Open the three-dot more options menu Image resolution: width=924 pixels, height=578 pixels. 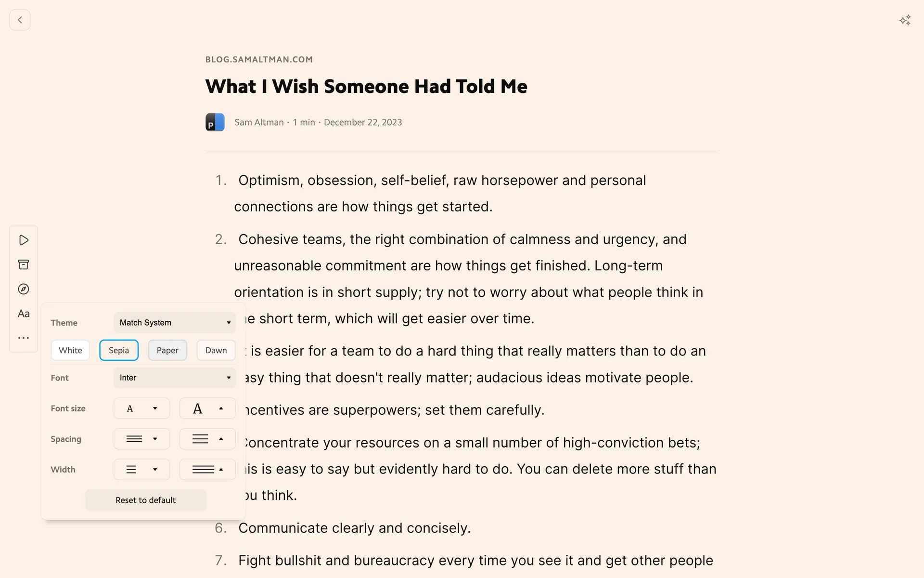tap(24, 338)
